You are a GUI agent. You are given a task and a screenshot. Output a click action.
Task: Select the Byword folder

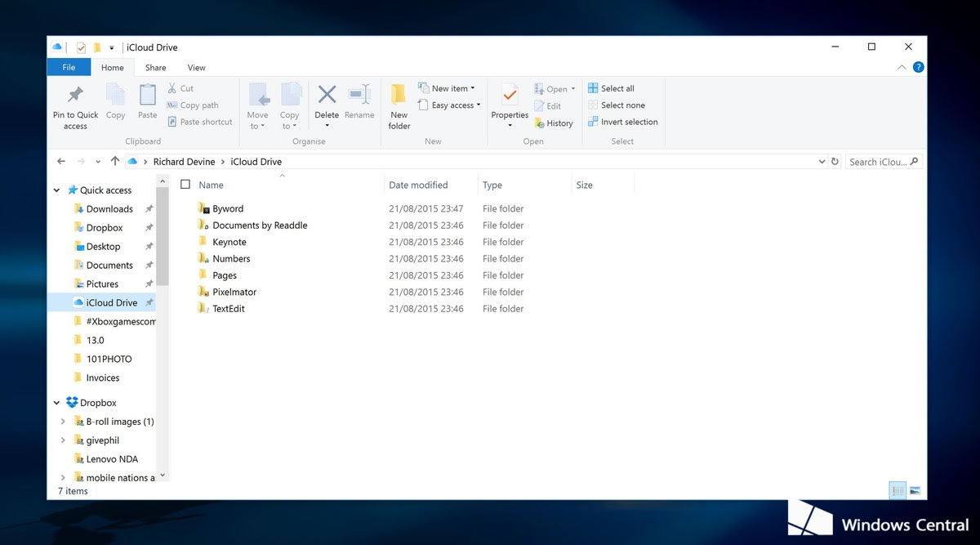pos(228,208)
